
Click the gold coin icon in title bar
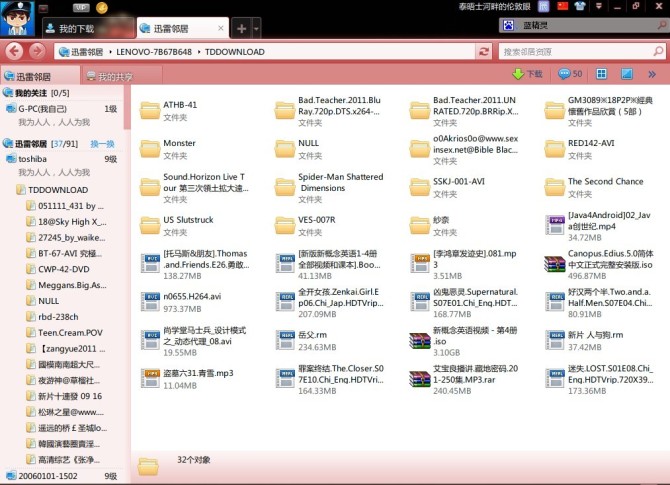point(102,7)
